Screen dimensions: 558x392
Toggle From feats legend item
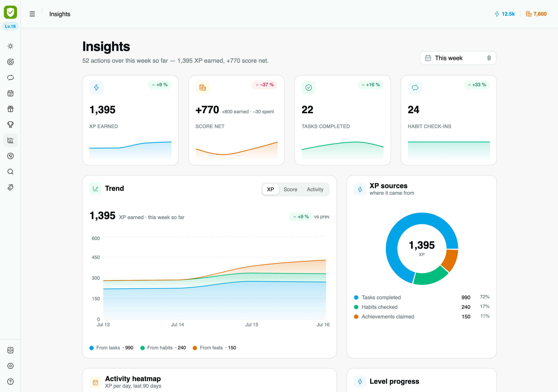214,348
